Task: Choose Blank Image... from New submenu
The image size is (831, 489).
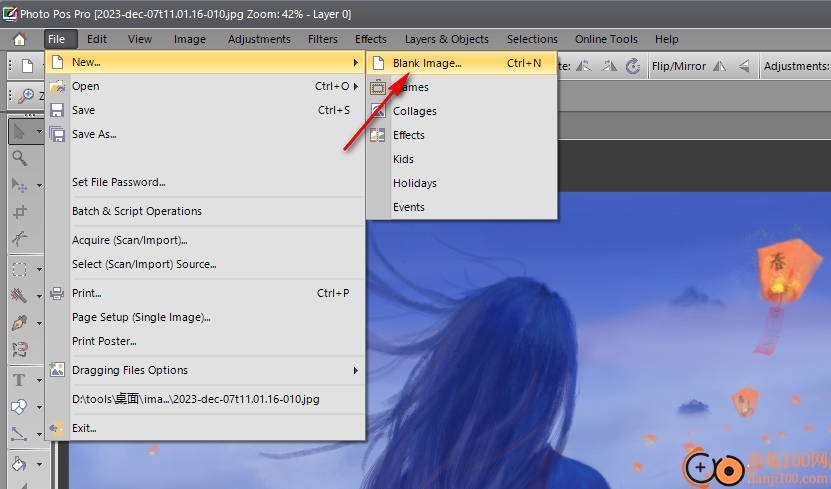Action: click(461, 63)
